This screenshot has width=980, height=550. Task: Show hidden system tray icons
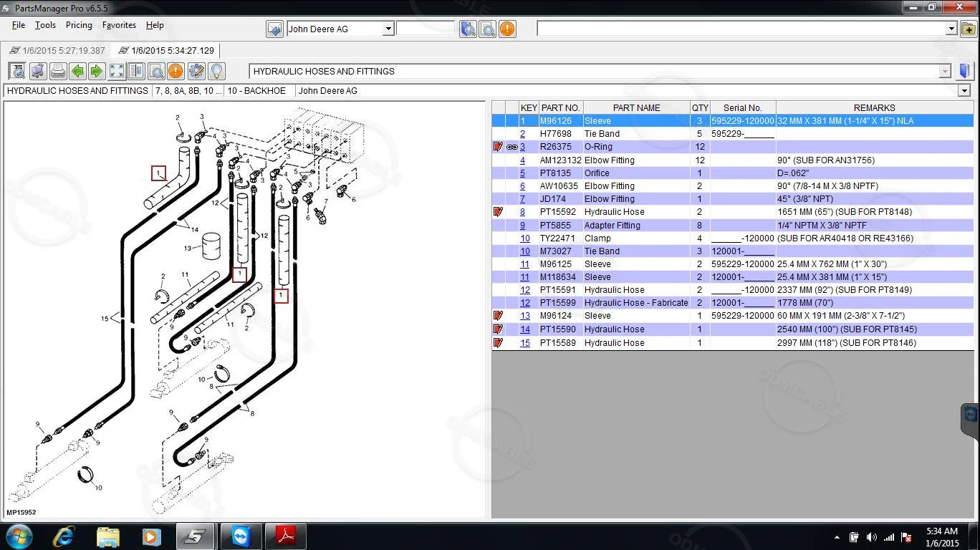click(x=837, y=537)
